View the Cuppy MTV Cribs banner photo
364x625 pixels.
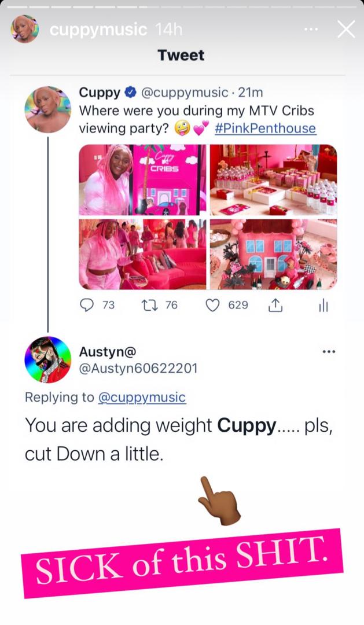pos(143,180)
